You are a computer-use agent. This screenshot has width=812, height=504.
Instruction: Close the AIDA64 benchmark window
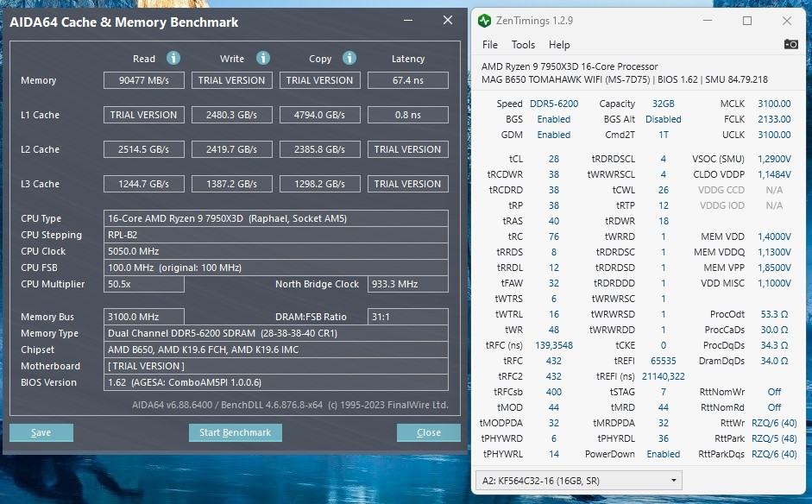coord(448,20)
